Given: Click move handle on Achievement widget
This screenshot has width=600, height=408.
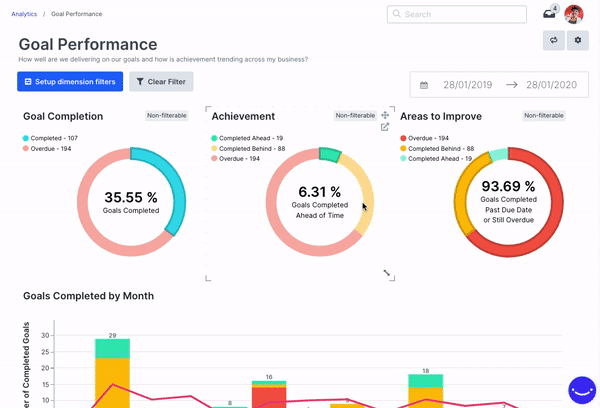Looking at the screenshot, I should pyautogui.click(x=385, y=116).
